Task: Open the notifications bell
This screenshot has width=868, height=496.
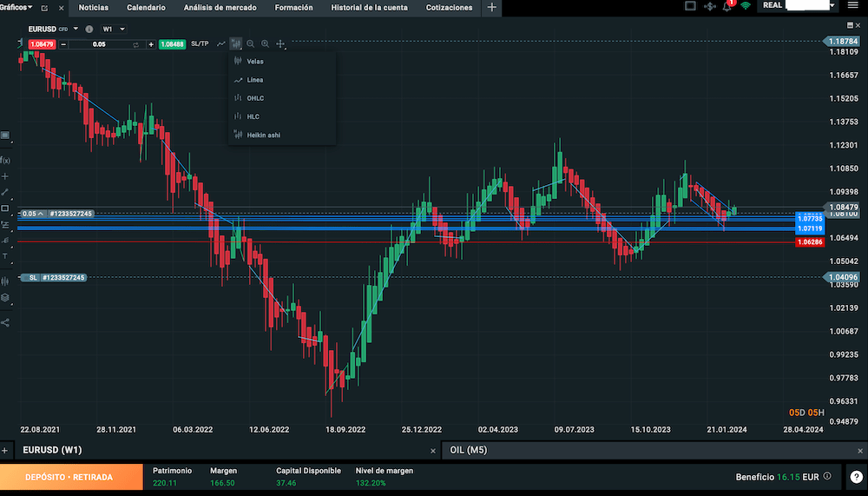Action: pyautogui.click(x=727, y=7)
